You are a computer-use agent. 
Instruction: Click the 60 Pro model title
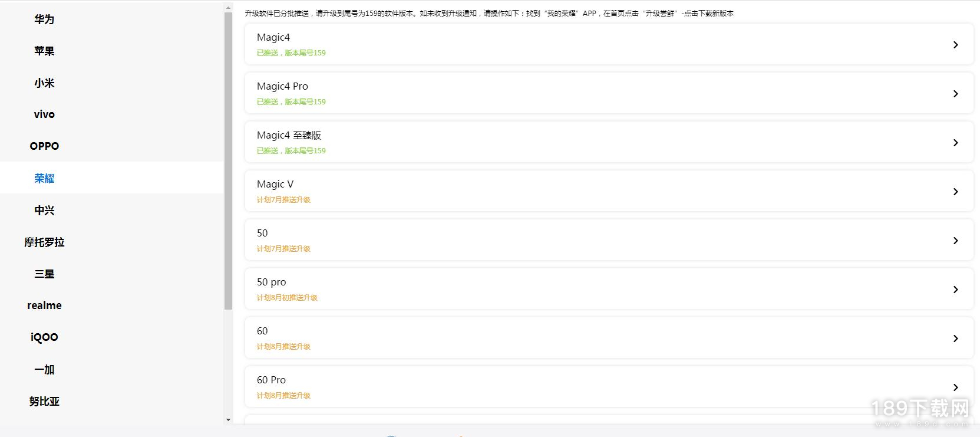click(272, 380)
